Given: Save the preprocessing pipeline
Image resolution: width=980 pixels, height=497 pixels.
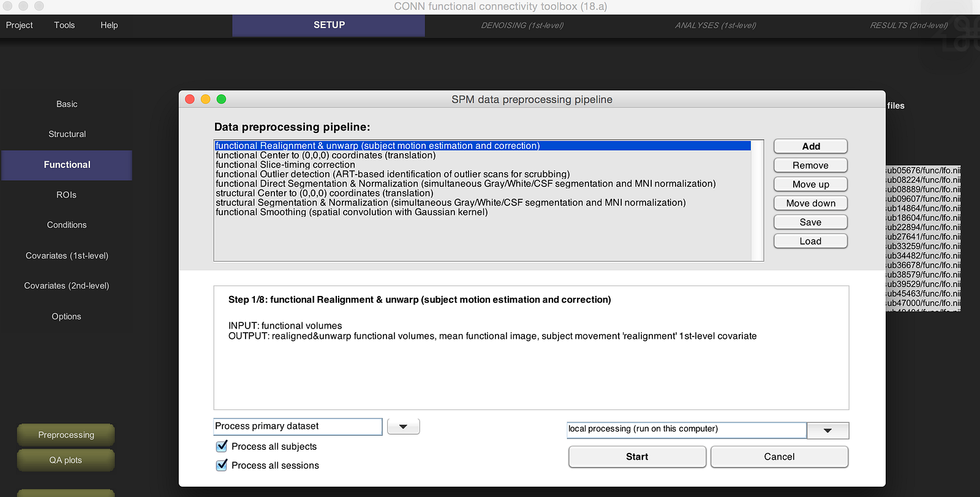Looking at the screenshot, I should coord(810,222).
